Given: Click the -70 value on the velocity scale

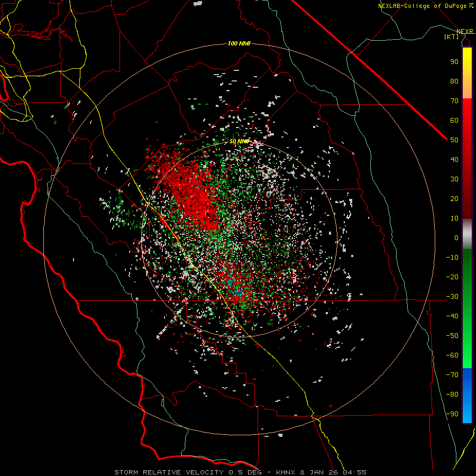Looking at the screenshot, I should click(x=452, y=375).
